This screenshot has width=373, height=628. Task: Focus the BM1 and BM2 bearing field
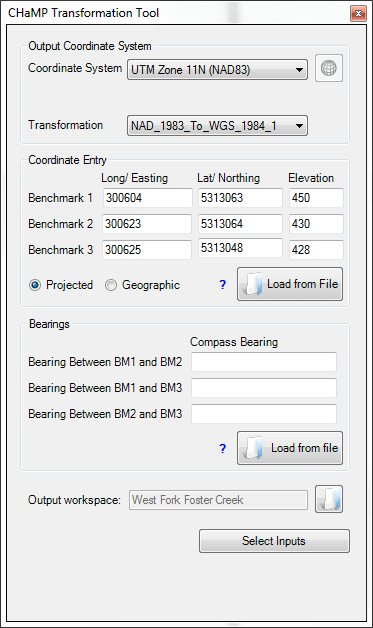264,362
